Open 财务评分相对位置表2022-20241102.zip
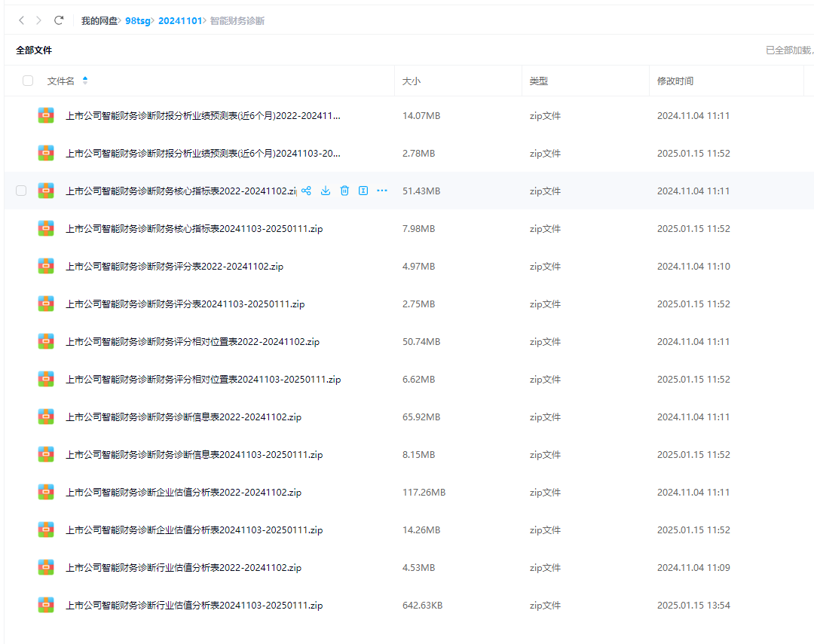814x644 pixels. coord(193,341)
